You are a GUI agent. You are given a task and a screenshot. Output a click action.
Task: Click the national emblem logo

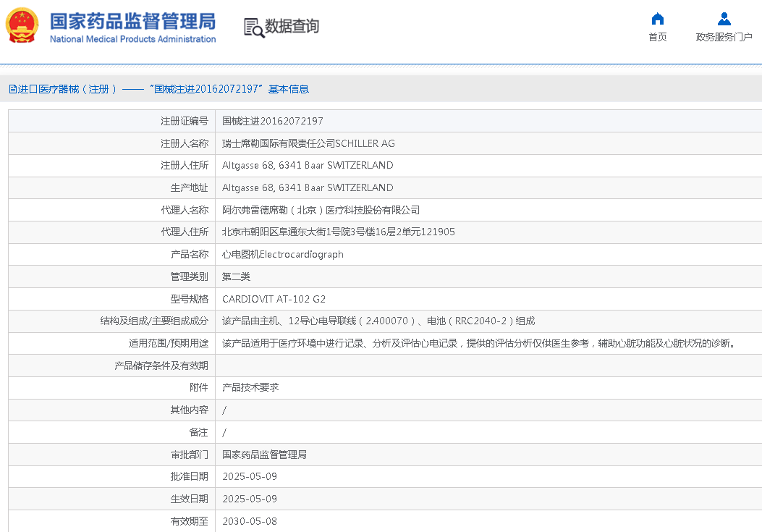[22, 25]
